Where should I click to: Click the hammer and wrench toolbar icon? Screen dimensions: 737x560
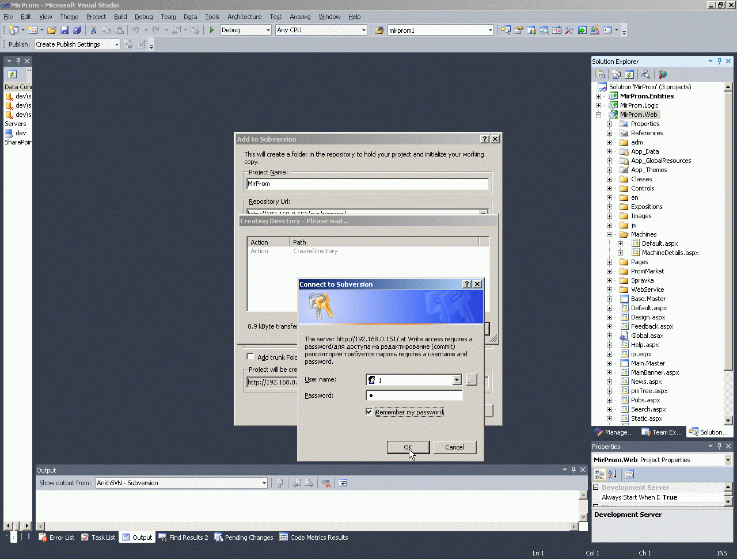[x=569, y=30]
